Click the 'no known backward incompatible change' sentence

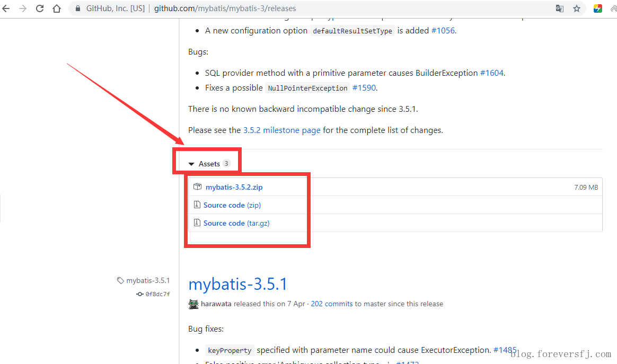(x=303, y=109)
